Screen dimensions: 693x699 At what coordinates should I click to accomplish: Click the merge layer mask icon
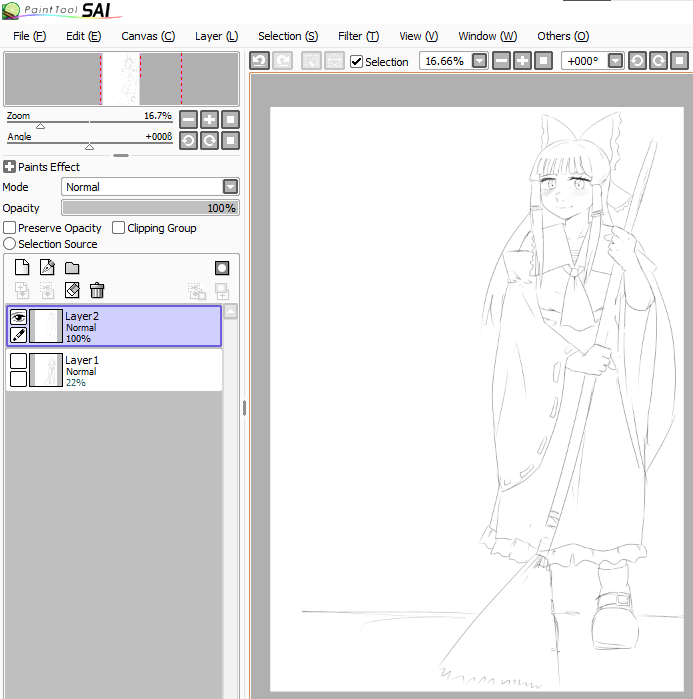pos(222,291)
